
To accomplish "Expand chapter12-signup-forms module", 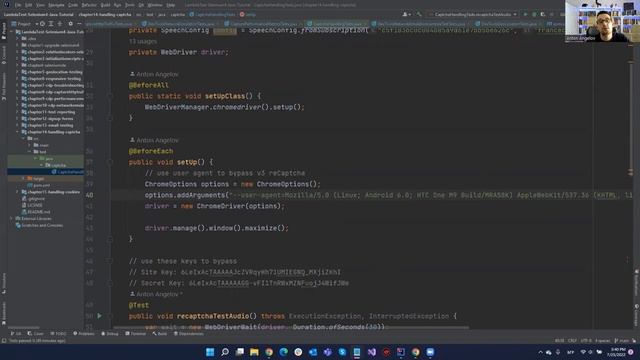I will (18, 118).
